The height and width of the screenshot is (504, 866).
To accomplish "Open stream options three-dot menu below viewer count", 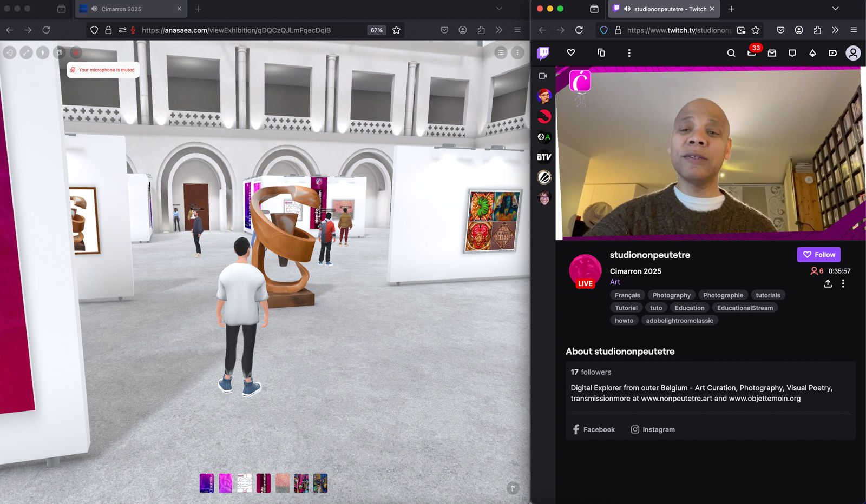I will click(x=843, y=283).
